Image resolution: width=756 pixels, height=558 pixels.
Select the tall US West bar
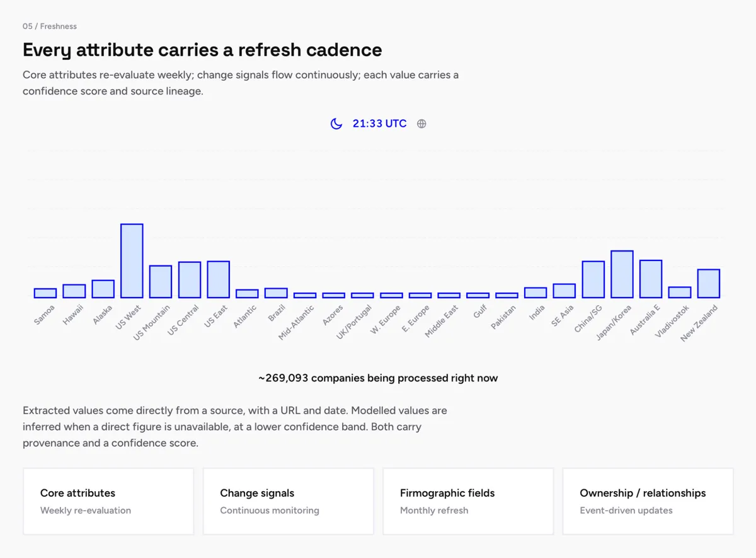132,261
